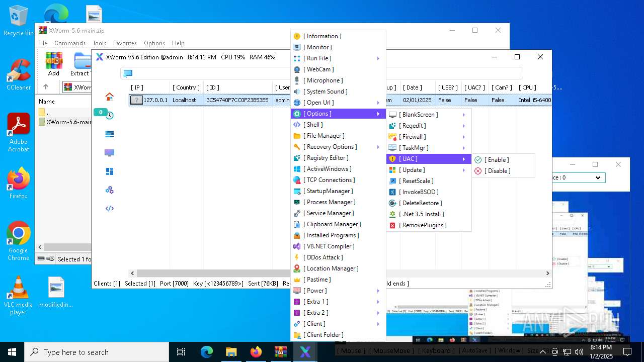The height and width of the screenshot is (362, 644).
Task: Choose the ResetScale icon entry
Action: 392,181
